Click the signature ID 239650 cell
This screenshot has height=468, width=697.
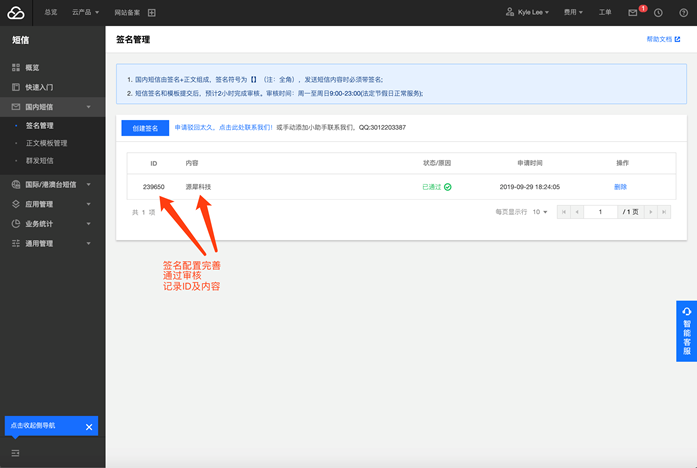click(153, 187)
